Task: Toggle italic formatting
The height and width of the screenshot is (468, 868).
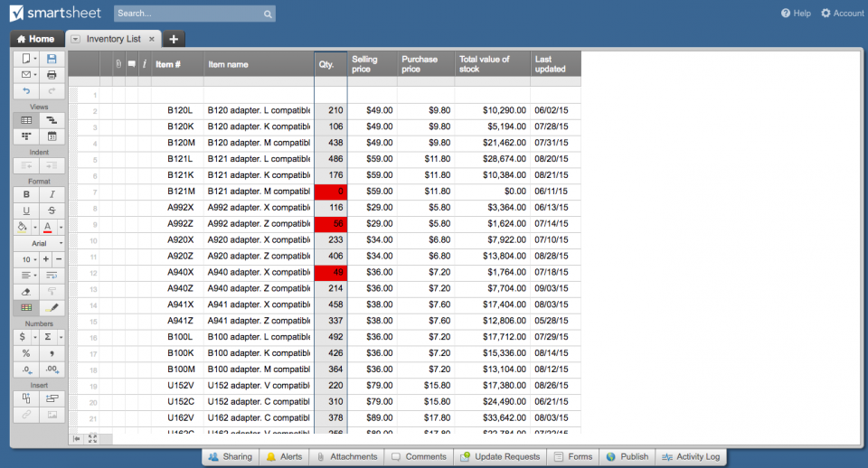Action: (x=52, y=194)
